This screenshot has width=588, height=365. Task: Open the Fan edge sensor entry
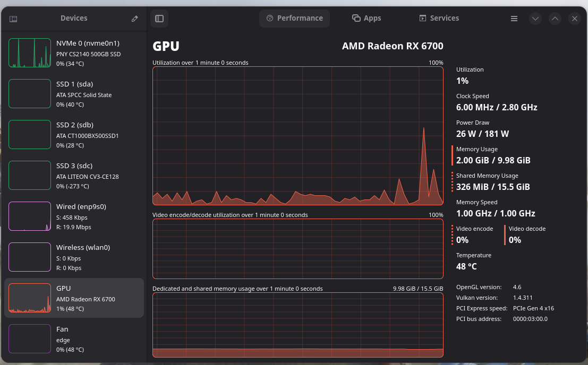tap(74, 339)
